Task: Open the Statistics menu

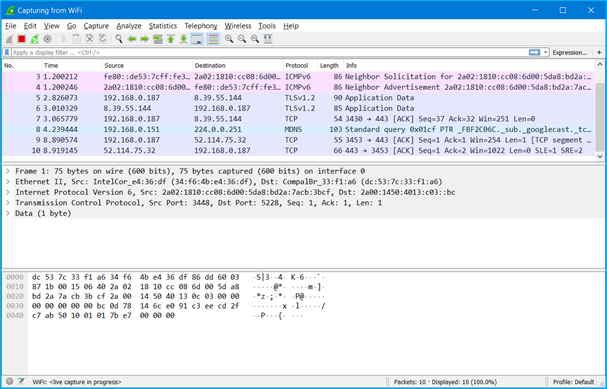Action: click(163, 26)
